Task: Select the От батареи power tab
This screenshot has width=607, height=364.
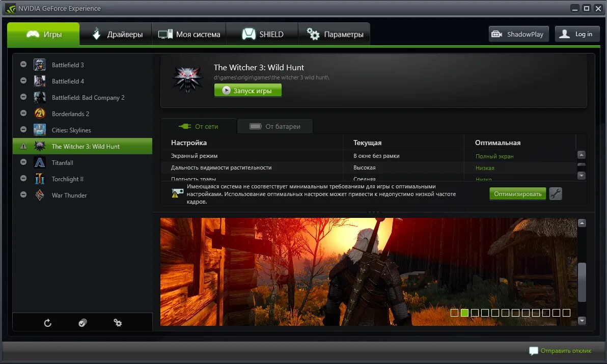Action: coord(275,126)
